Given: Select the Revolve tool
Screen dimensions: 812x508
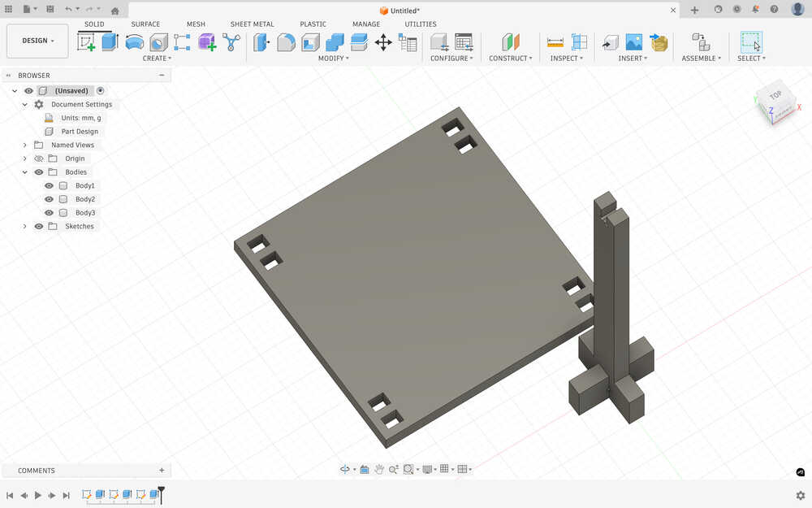Looking at the screenshot, I should 134,42.
